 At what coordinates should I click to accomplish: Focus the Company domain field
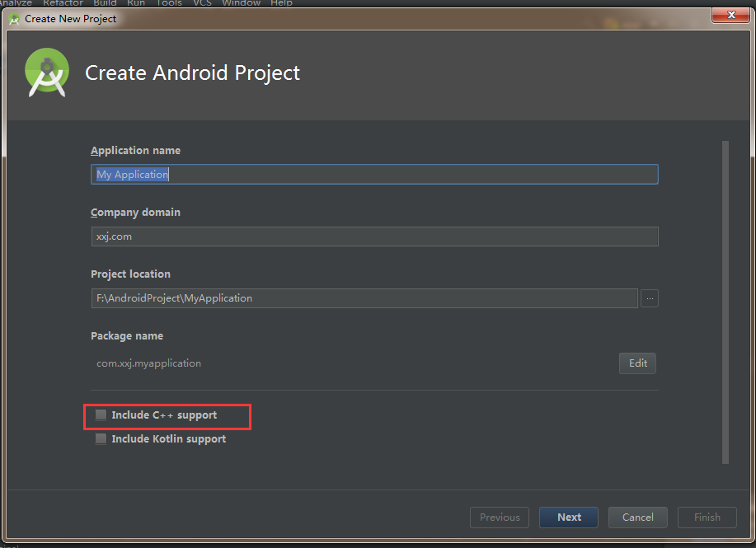[374, 237]
